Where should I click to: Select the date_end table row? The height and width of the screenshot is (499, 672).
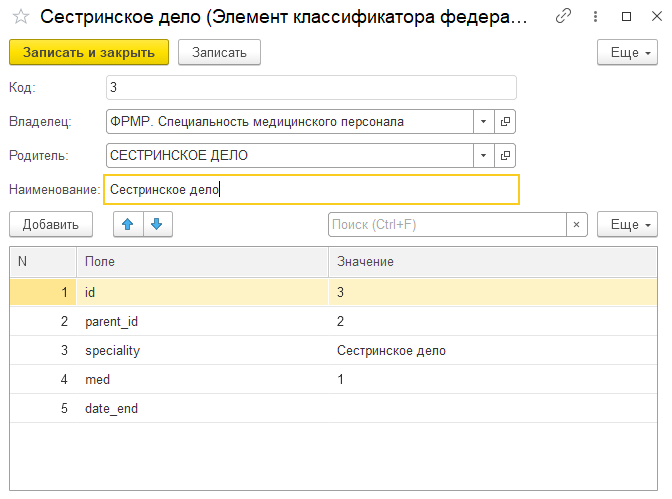pos(200,409)
